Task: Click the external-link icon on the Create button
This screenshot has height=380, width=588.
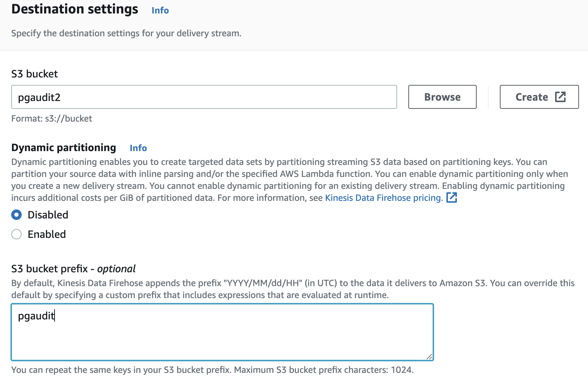Action: [560, 97]
